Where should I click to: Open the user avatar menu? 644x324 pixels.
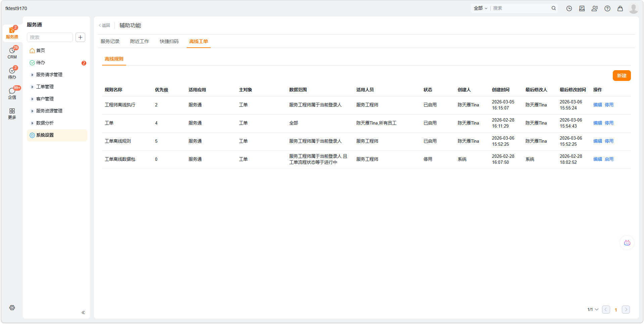[x=634, y=8]
